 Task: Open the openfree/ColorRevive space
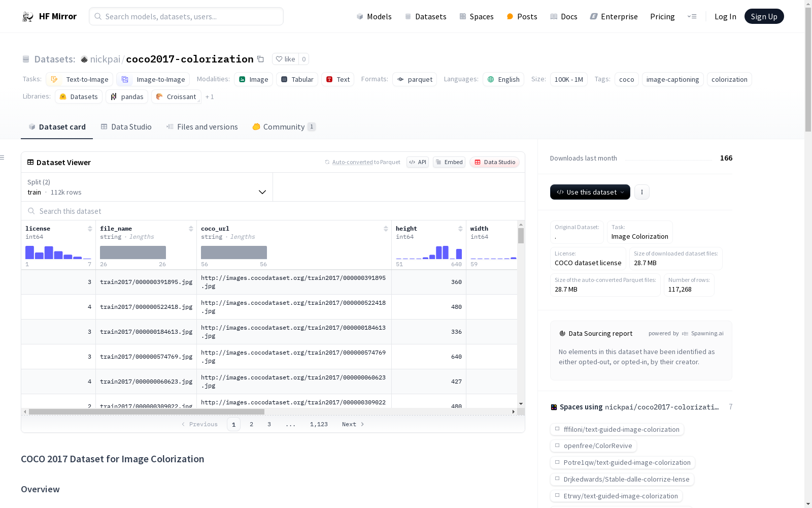pyautogui.click(x=593, y=446)
